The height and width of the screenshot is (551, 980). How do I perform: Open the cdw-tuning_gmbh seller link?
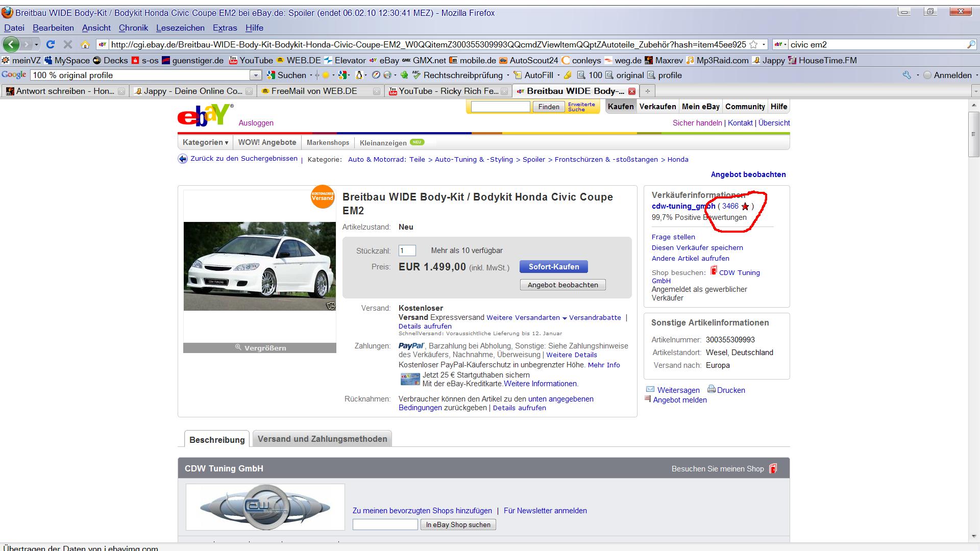click(x=683, y=206)
